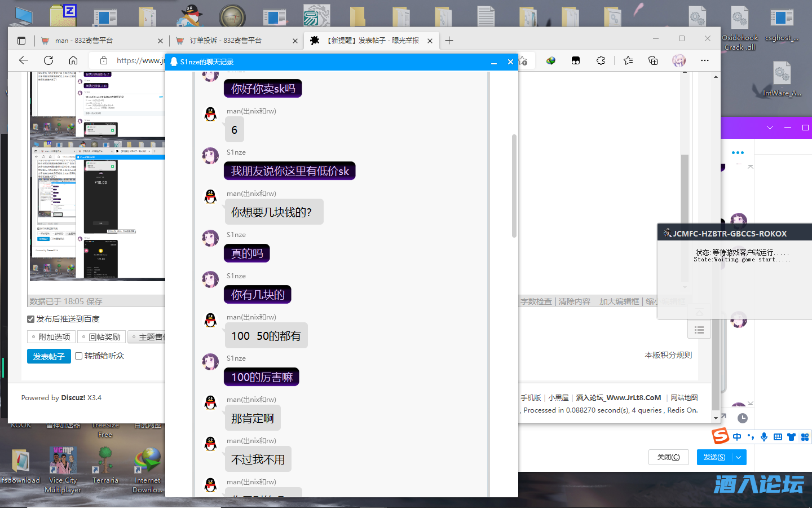Toggle 转播给听众 checkbox
This screenshot has height=508, width=812.
tap(79, 356)
